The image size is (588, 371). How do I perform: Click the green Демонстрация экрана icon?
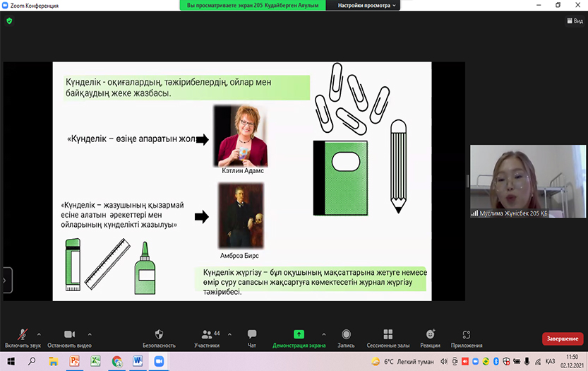(x=299, y=334)
